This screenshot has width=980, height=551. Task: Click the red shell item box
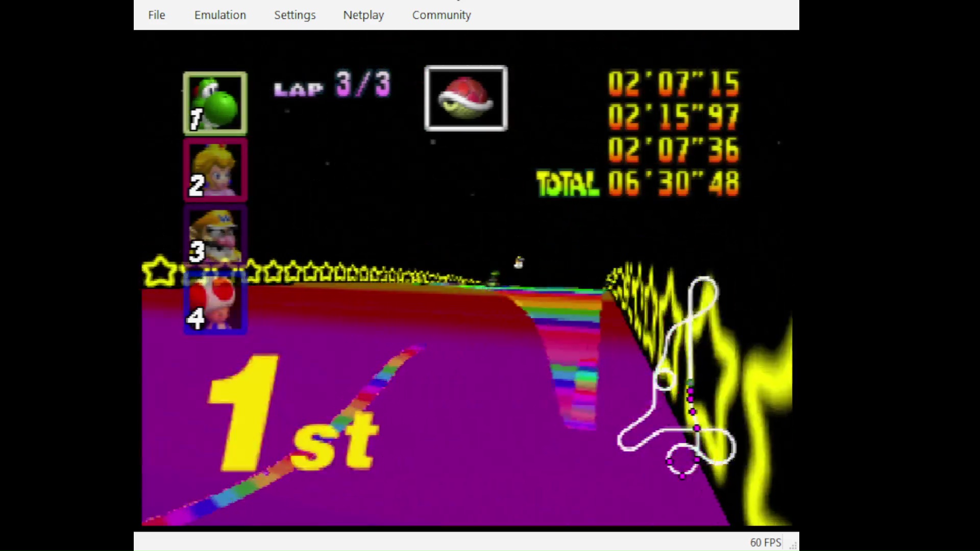(465, 98)
